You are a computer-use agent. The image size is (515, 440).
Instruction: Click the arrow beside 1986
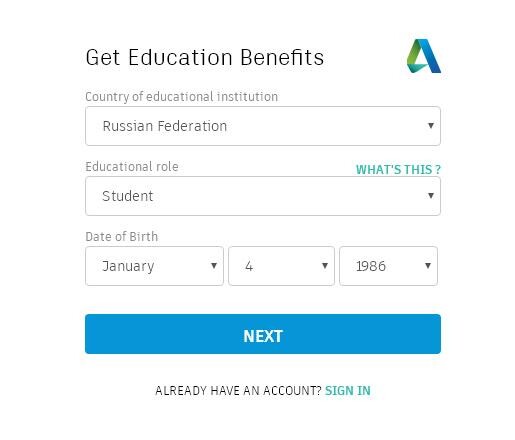tap(428, 266)
